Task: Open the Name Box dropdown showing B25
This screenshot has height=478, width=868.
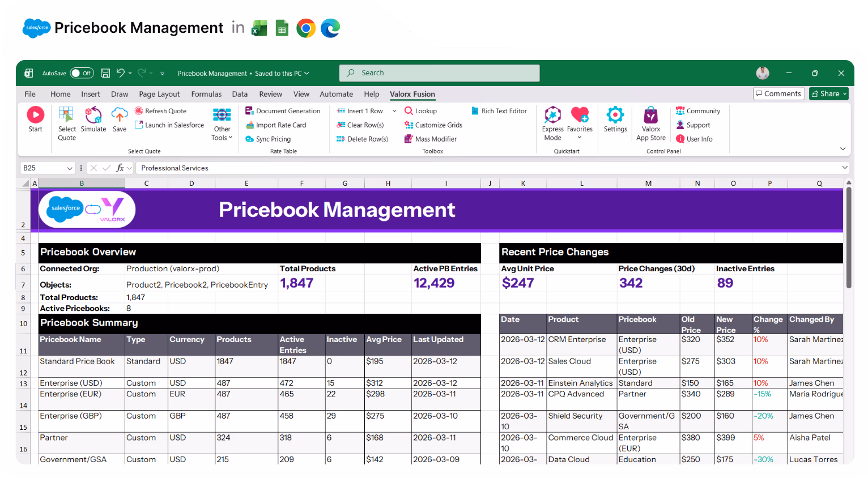Action: click(x=68, y=168)
